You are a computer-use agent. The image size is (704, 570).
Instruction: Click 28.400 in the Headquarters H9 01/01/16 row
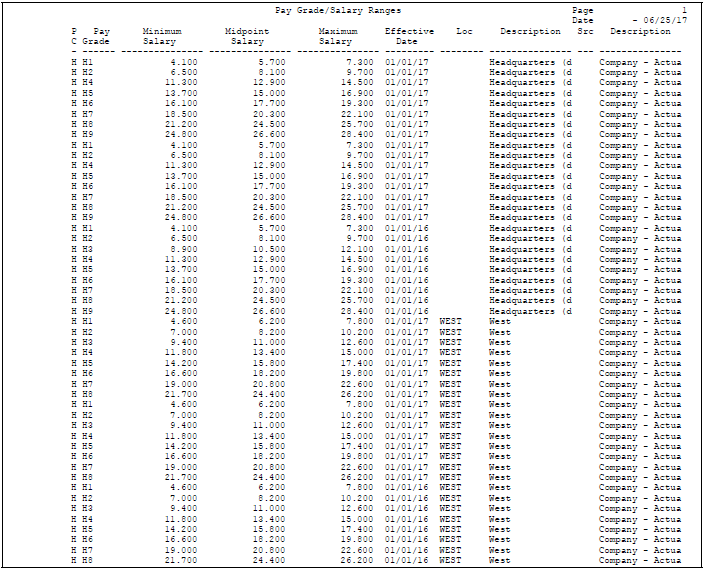(357, 311)
